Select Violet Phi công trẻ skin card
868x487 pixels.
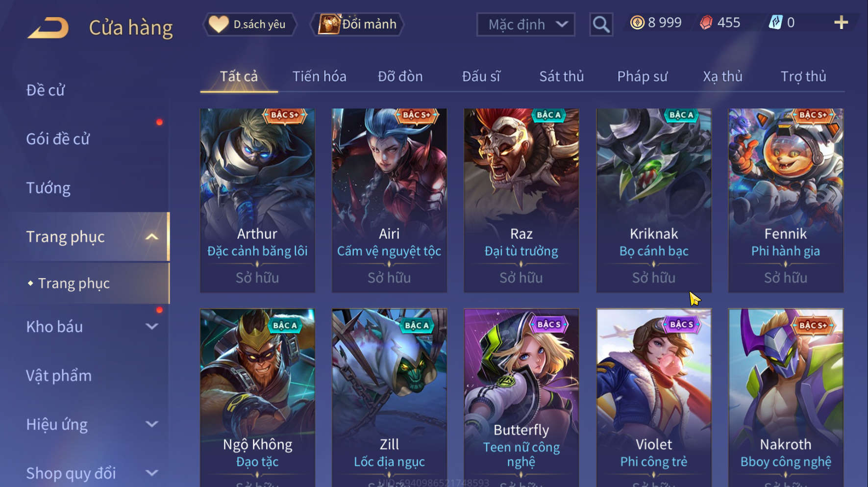click(654, 397)
